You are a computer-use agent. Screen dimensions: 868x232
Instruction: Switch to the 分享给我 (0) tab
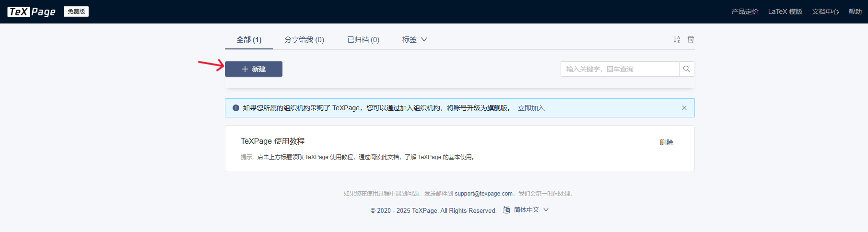(304, 40)
